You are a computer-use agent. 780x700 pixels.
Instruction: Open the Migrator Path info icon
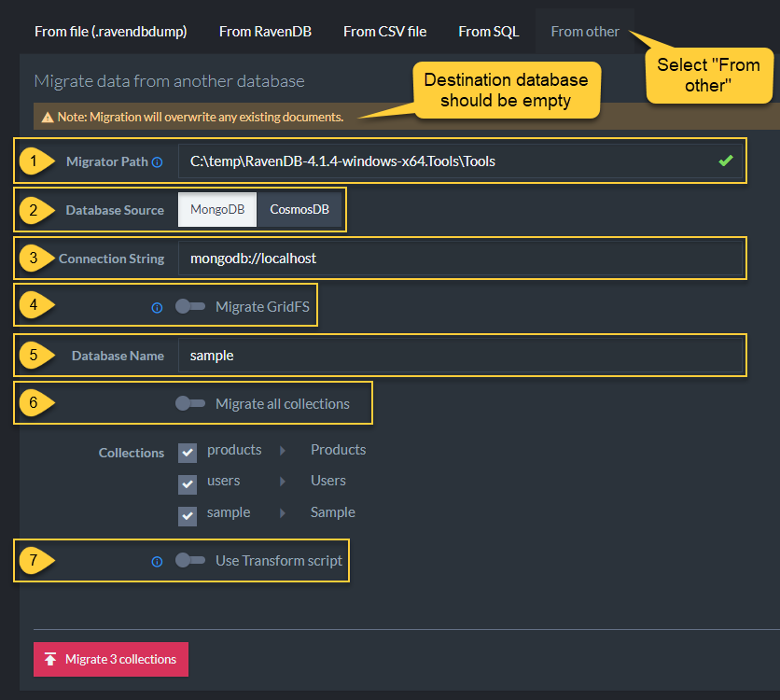[x=157, y=162]
